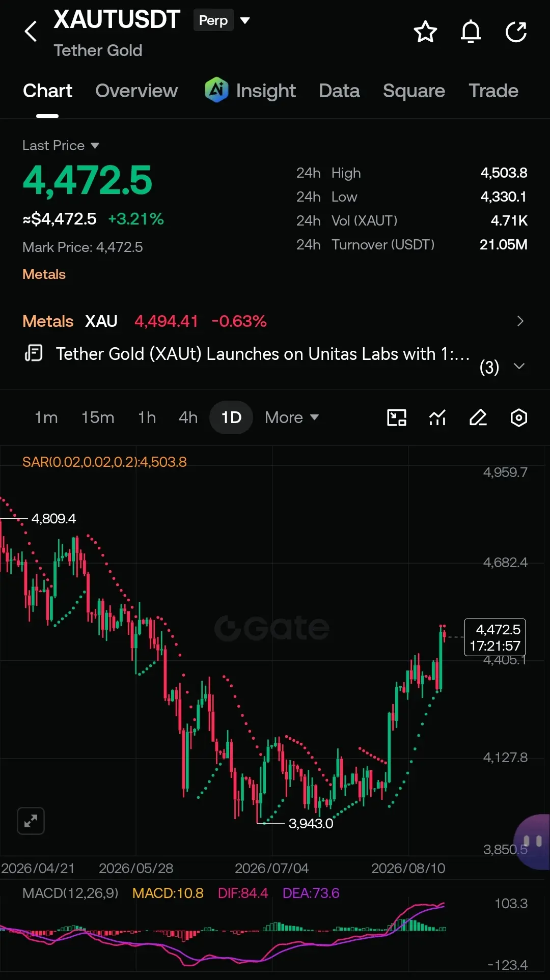Tap the floating purple assistant bubble
The width and height of the screenshot is (550, 980).
pos(533,841)
